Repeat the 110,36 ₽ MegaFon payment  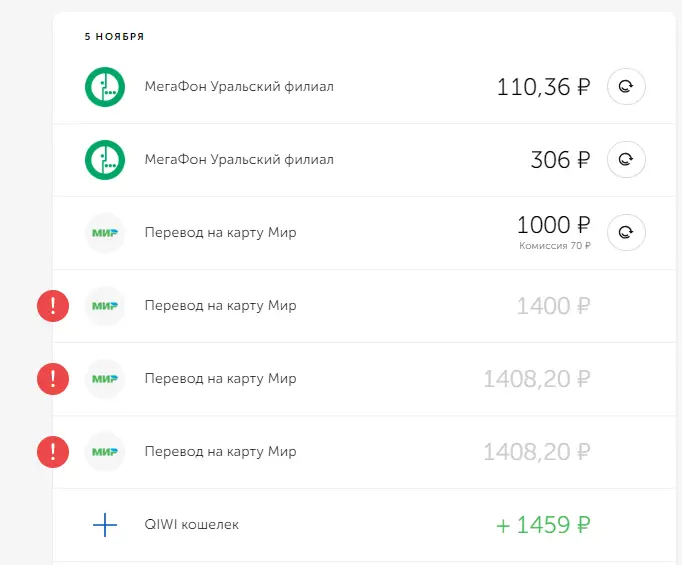point(626,87)
